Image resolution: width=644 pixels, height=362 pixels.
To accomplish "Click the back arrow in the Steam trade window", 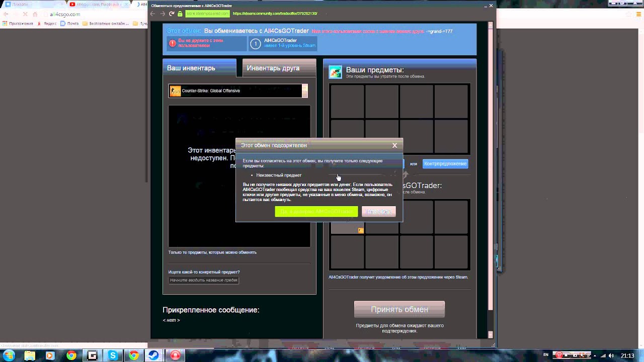I will (x=152, y=14).
